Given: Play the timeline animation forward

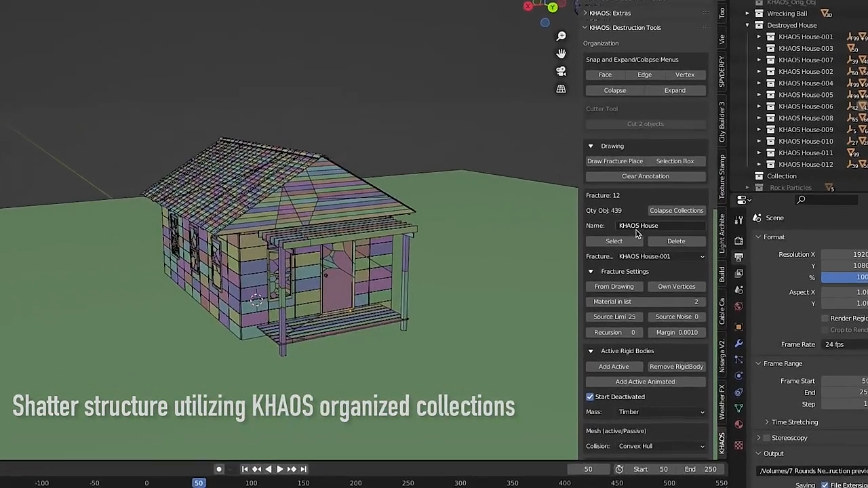Looking at the screenshot, I should point(279,469).
